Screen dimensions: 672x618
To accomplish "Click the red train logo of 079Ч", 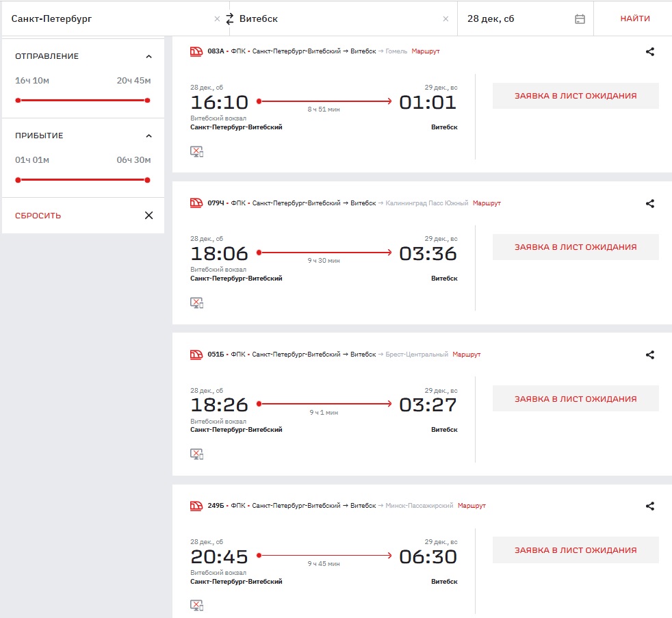I will [196, 203].
